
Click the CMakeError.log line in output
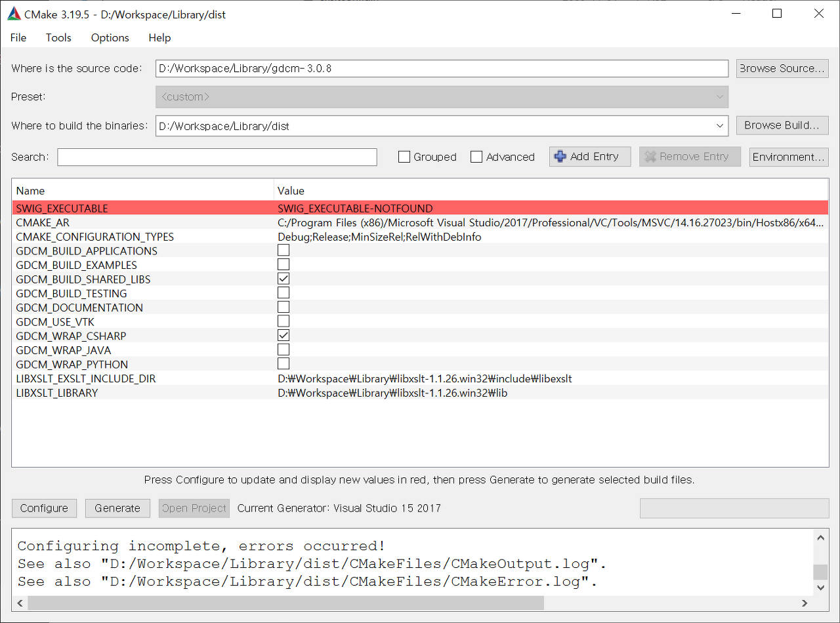(307, 582)
